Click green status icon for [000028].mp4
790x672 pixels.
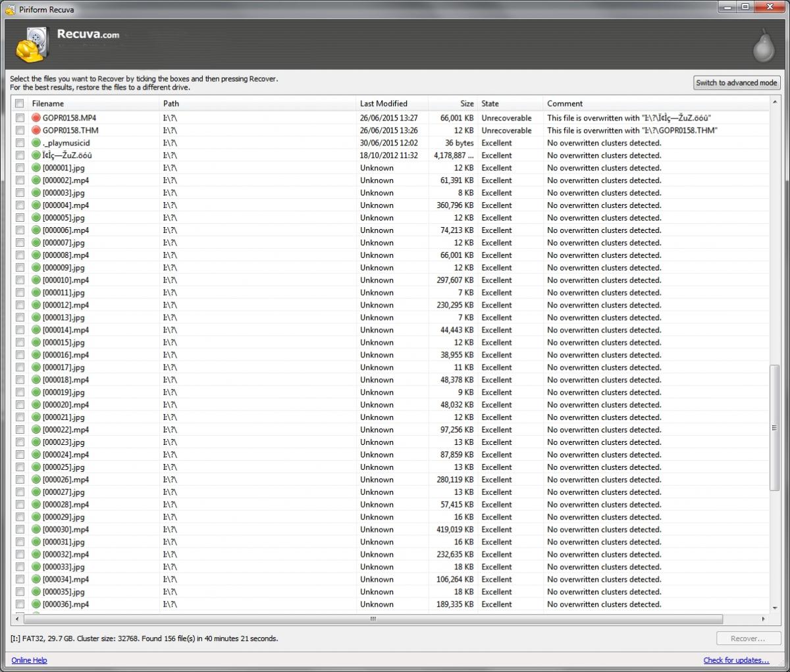point(36,505)
